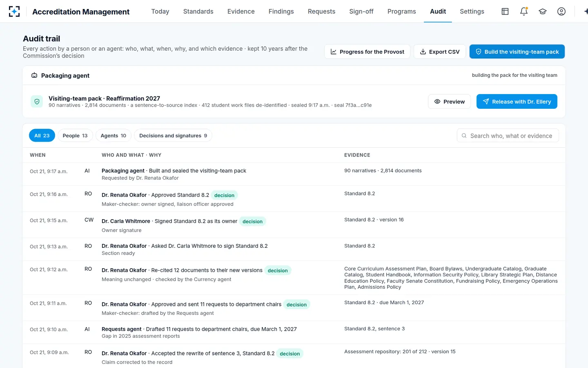Screen dimensions: 588x368
Task: Click decision tag on Approved and sent 11 requests
Action: [x=296, y=304]
